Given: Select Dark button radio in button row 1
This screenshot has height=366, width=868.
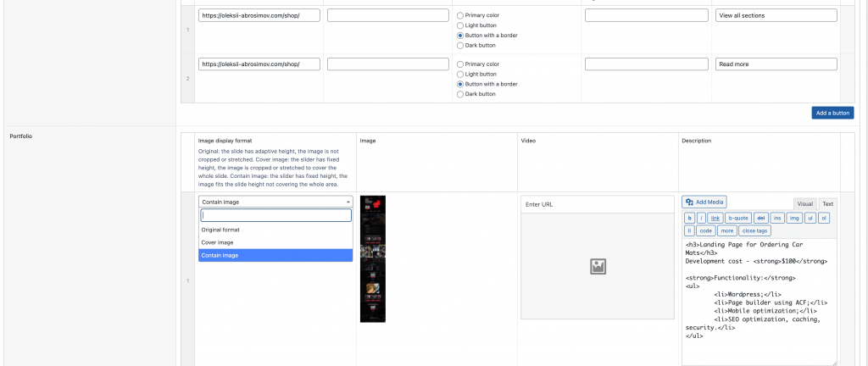Looking at the screenshot, I should click(460, 46).
